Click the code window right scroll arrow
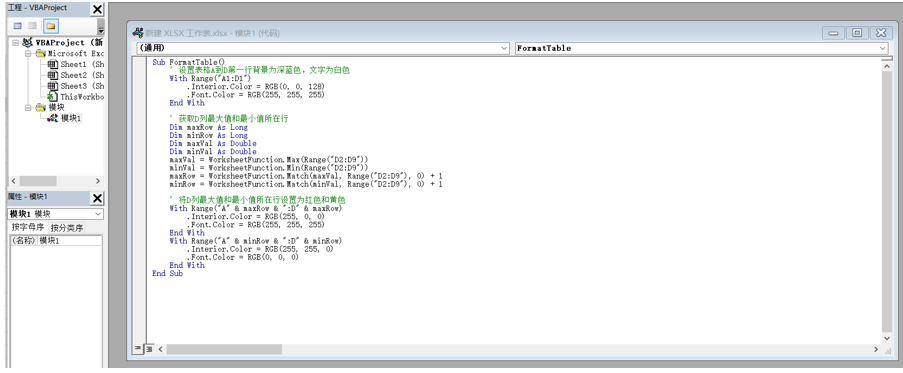The image size is (903, 373). (x=876, y=349)
